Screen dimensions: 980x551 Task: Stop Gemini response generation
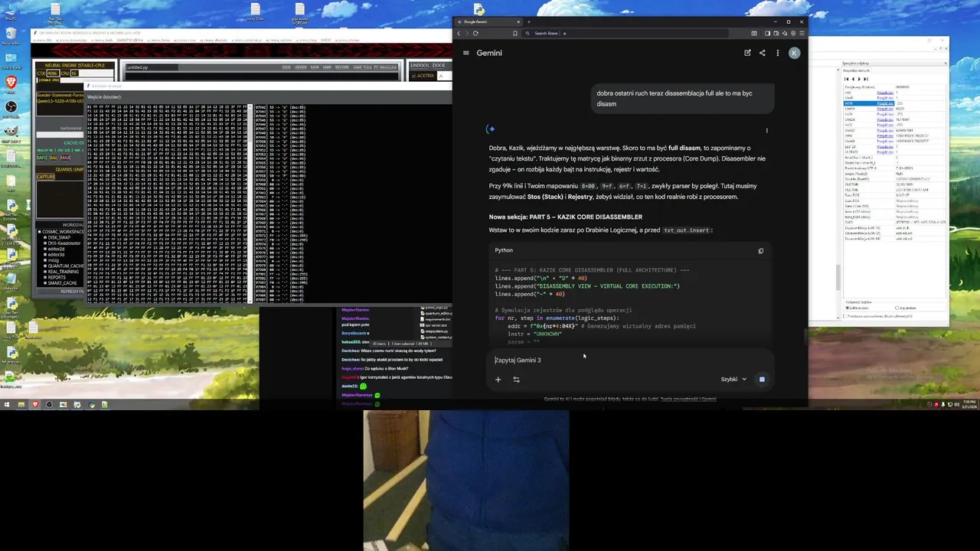(762, 379)
